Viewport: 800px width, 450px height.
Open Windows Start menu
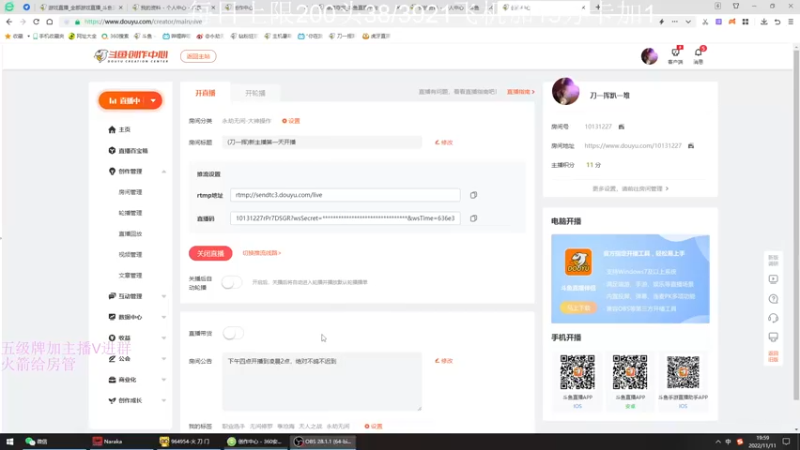[9, 441]
